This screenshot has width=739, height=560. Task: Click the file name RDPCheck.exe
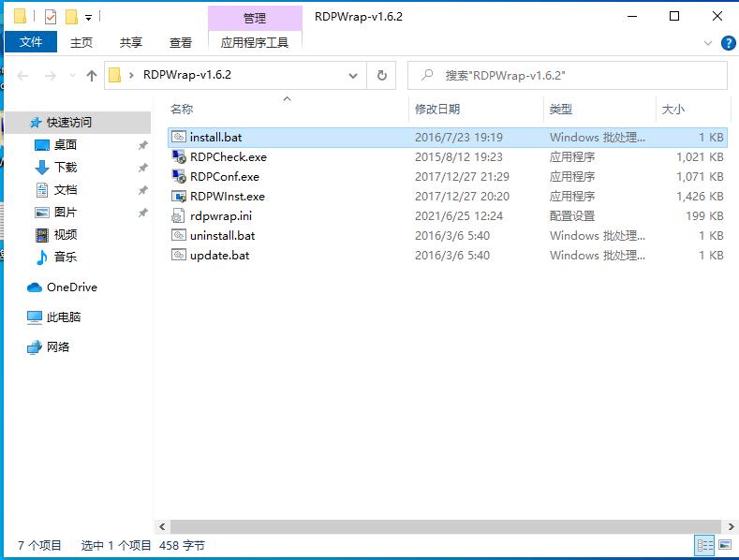coord(229,157)
